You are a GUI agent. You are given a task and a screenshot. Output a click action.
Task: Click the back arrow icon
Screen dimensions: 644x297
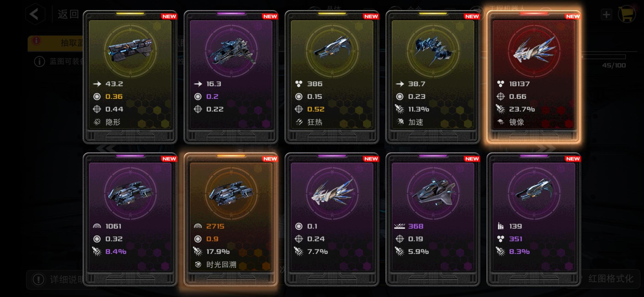pyautogui.click(x=35, y=14)
